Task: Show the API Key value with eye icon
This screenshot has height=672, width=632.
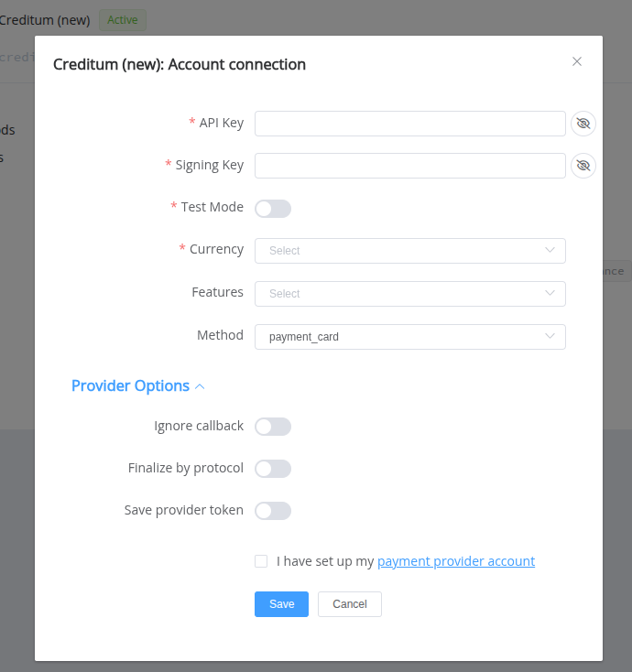Action: point(583,124)
